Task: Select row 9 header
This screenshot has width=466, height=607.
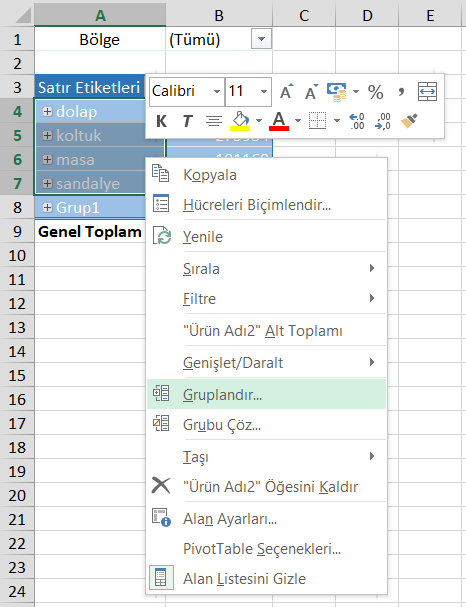Action: (x=17, y=231)
